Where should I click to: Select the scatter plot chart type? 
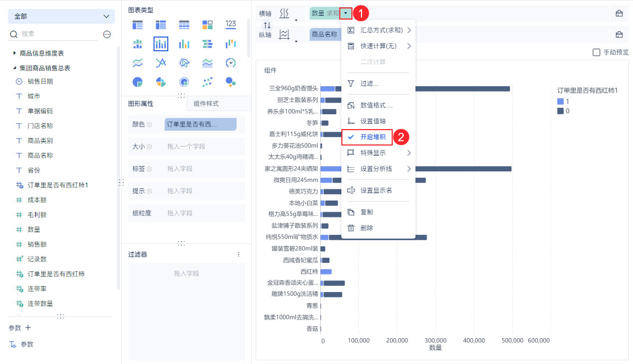pos(207,82)
